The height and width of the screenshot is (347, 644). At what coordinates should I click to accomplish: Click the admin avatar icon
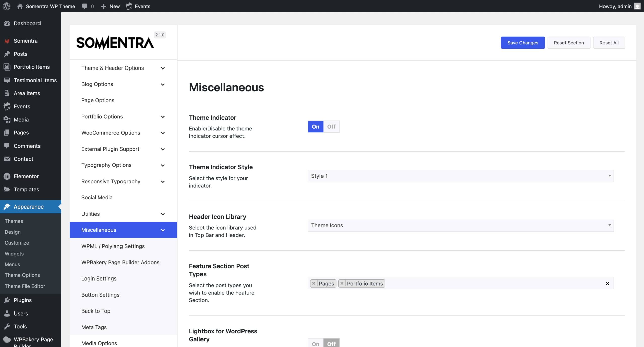[x=637, y=6]
